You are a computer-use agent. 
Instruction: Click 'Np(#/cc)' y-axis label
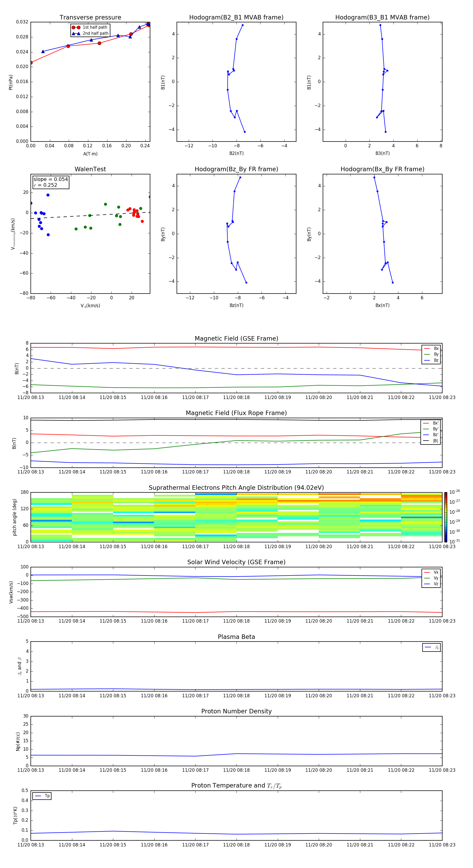click(x=18, y=741)
